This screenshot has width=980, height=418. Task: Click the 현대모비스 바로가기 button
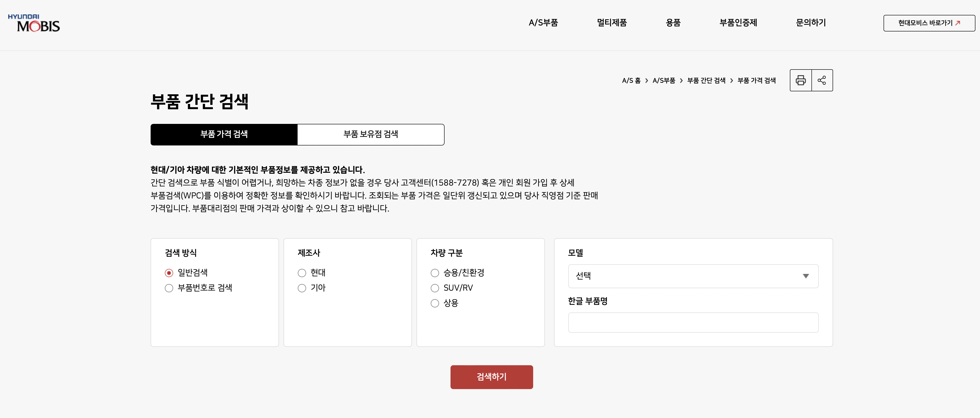pyautogui.click(x=929, y=23)
